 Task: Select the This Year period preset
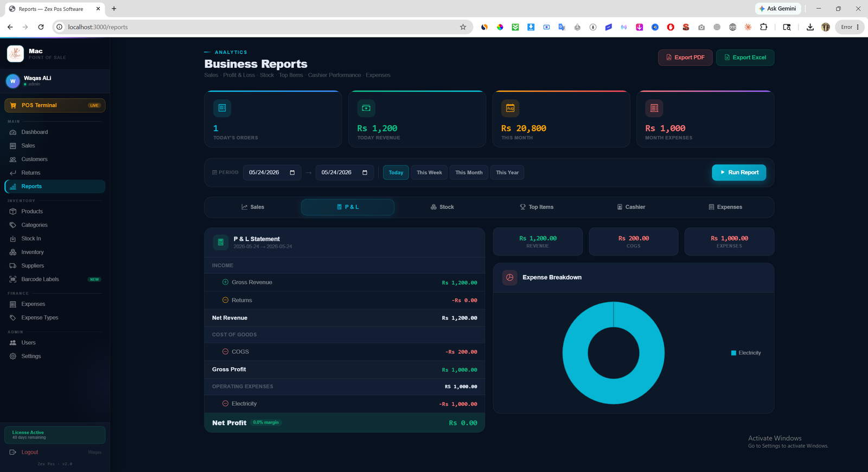point(507,173)
